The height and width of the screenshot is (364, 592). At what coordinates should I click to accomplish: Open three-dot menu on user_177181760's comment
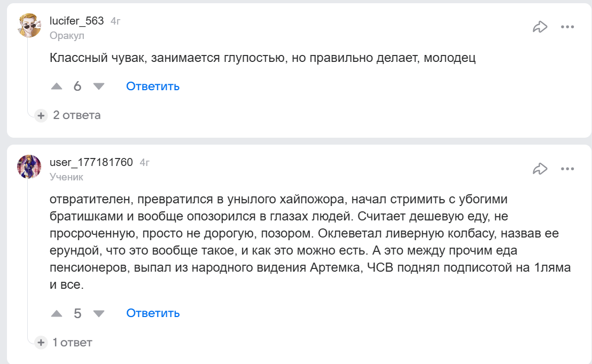[x=567, y=169]
